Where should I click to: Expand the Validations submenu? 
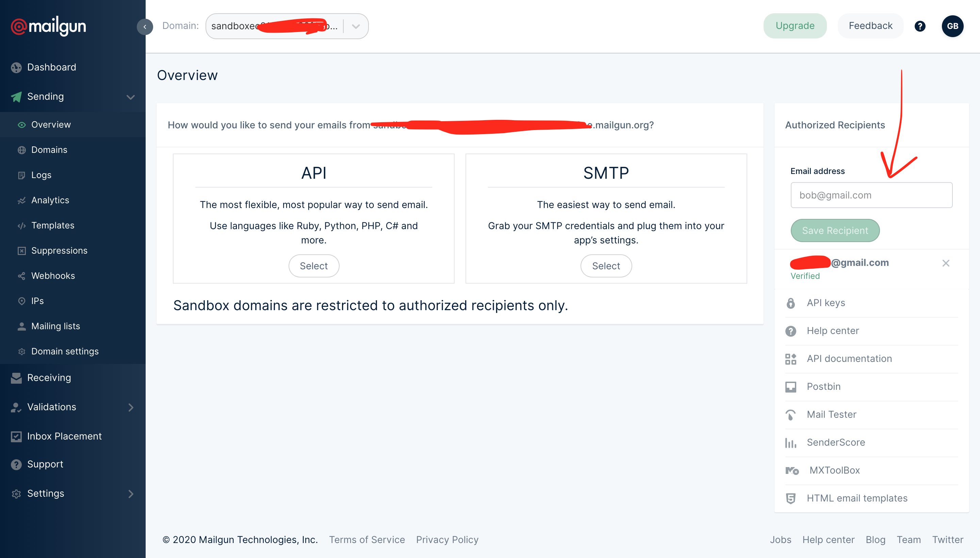point(131,407)
